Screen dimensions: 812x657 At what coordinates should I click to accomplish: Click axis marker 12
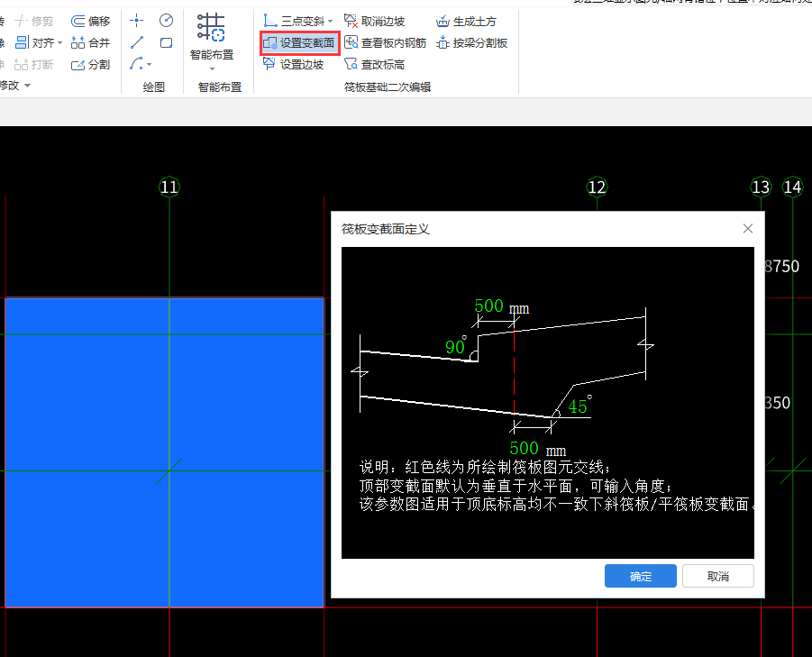pos(598,187)
